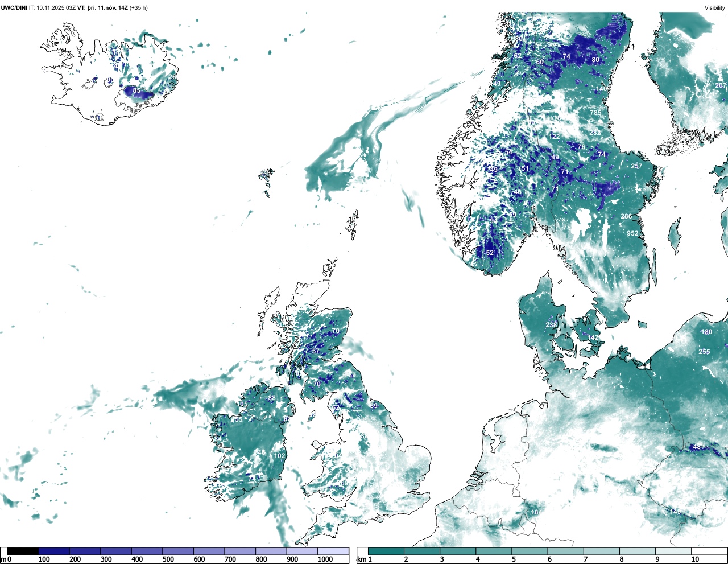728x564 pixels.
Task: Click the '62' value in northern Norway
Action: click(518, 56)
